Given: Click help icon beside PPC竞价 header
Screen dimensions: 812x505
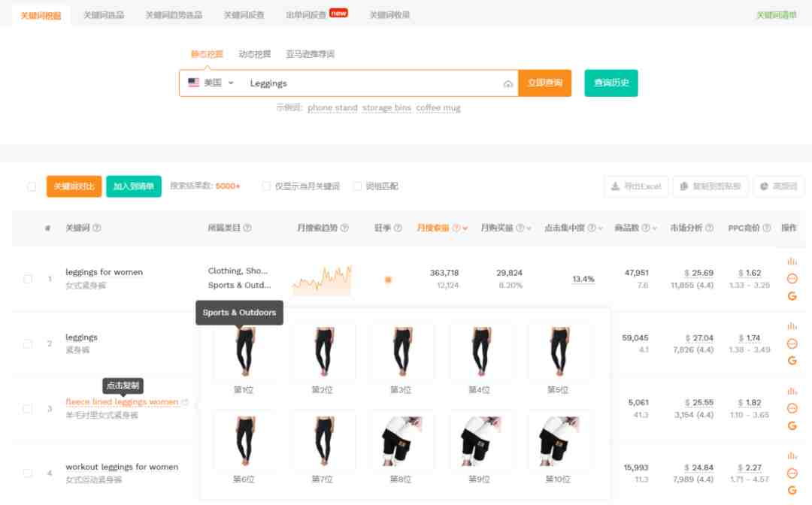Looking at the screenshot, I should [767, 228].
